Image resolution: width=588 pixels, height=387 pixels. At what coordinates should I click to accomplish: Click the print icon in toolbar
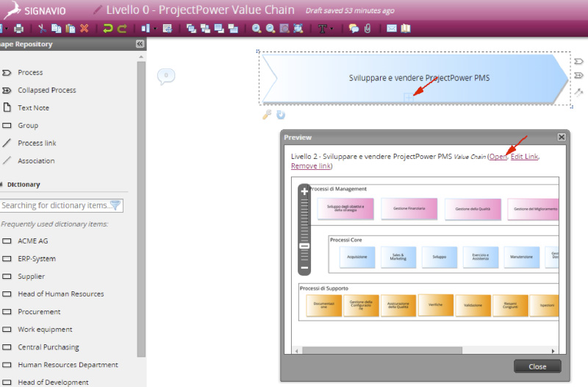coord(18,29)
